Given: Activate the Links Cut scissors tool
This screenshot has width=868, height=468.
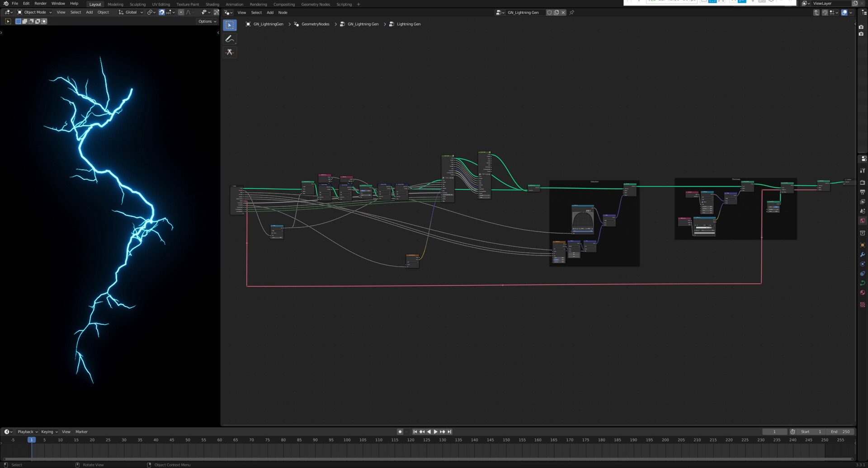Looking at the screenshot, I should pyautogui.click(x=230, y=52).
